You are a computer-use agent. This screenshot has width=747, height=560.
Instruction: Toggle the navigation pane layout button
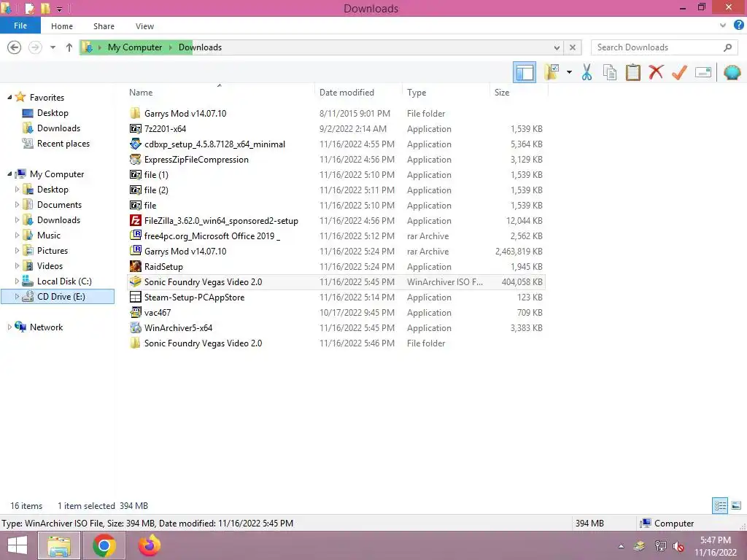click(x=524, y=72)
